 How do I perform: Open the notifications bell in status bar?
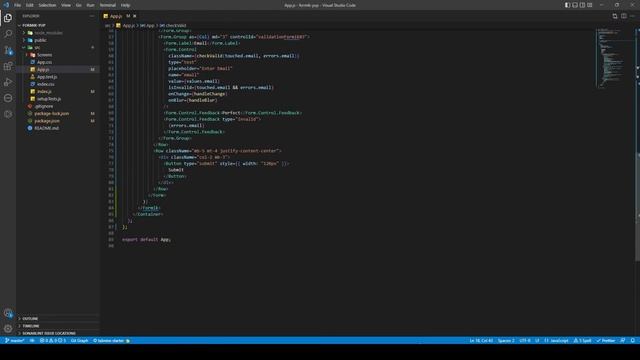[x=633, y=340]
